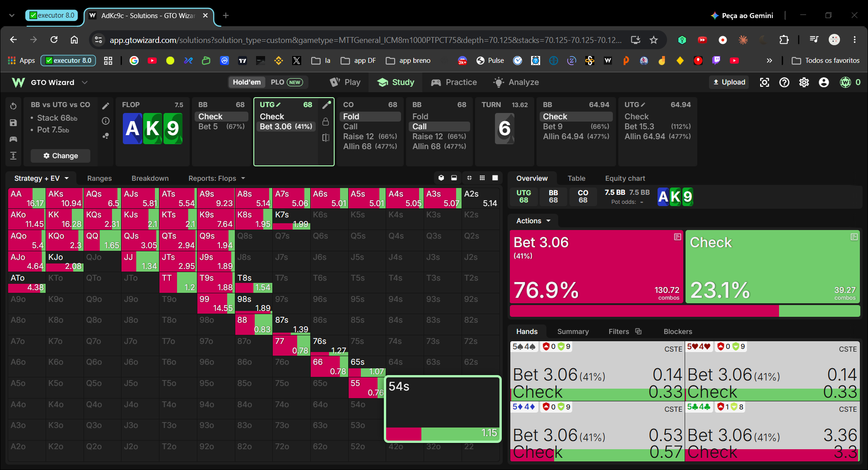
Task: Open the Strategy + EV dropdown
Action: pyautogui.click(x=41, y=179)
